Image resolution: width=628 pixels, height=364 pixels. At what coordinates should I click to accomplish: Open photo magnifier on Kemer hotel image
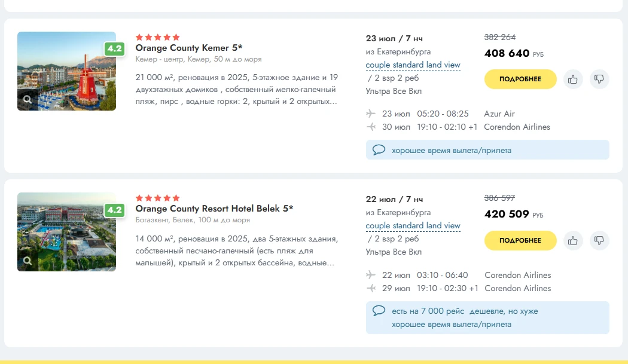(x=28, y=99)
